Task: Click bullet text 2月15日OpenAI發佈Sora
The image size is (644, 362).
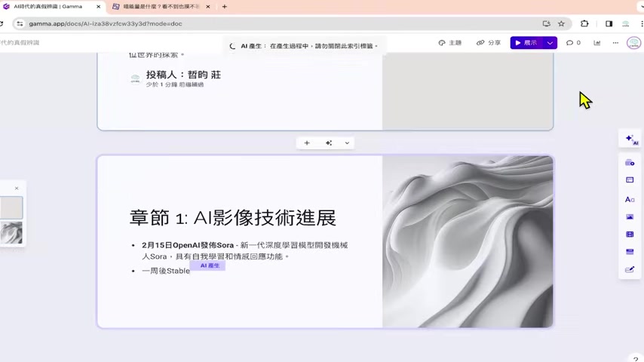Action: click(188, 245)
